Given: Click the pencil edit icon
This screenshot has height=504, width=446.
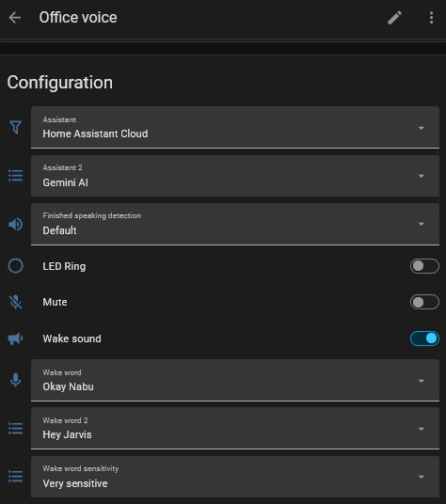Looking at the screenshot, I should click(x=394, y=18).
